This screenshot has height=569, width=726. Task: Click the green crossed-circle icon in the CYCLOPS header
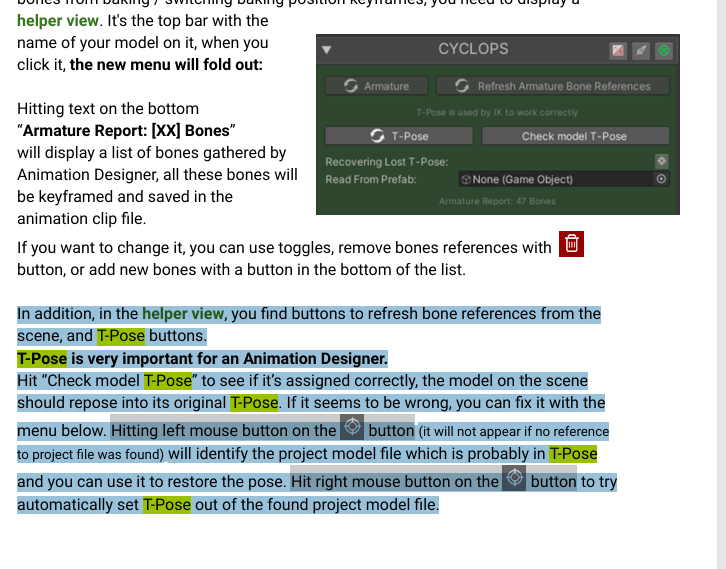tap(663, 50)
